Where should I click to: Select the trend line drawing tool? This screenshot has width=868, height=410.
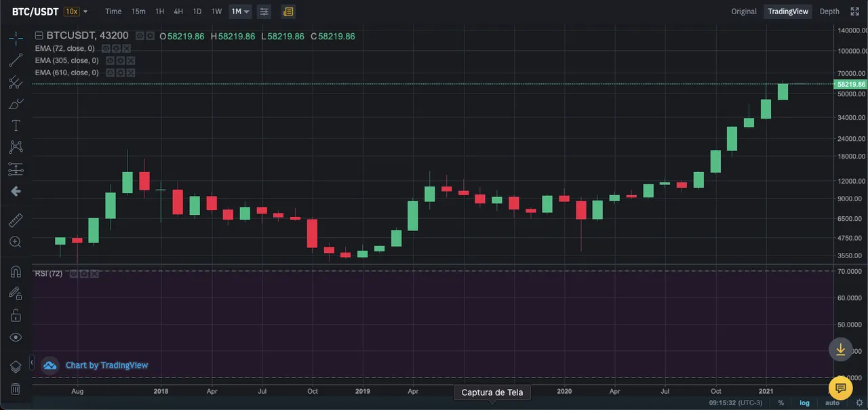(16, 60)
